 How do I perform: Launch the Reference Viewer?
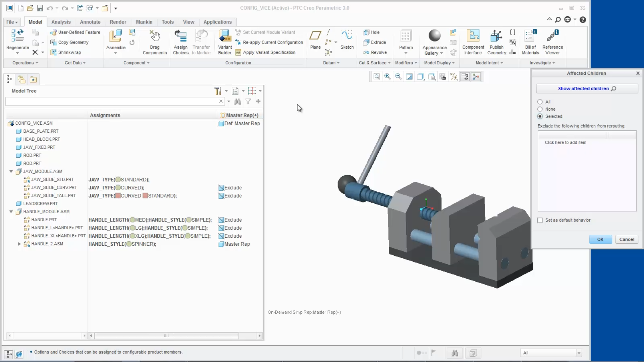(553, 41)
